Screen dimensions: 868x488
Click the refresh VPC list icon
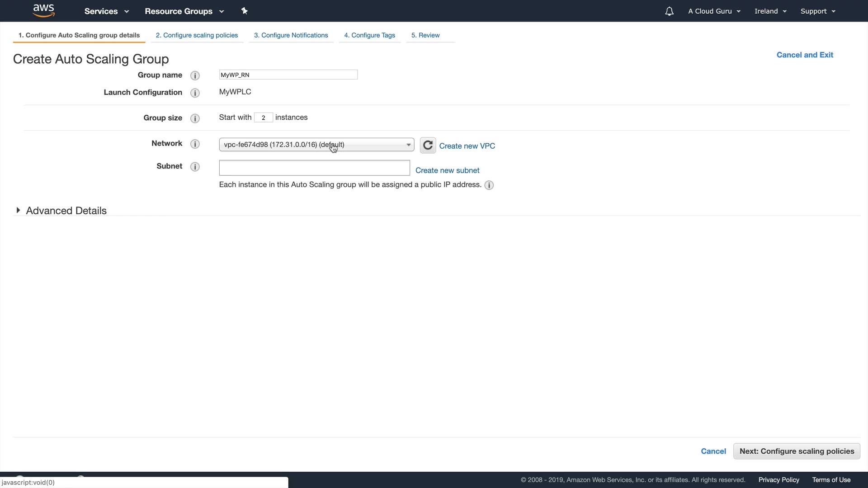(428, 145)
